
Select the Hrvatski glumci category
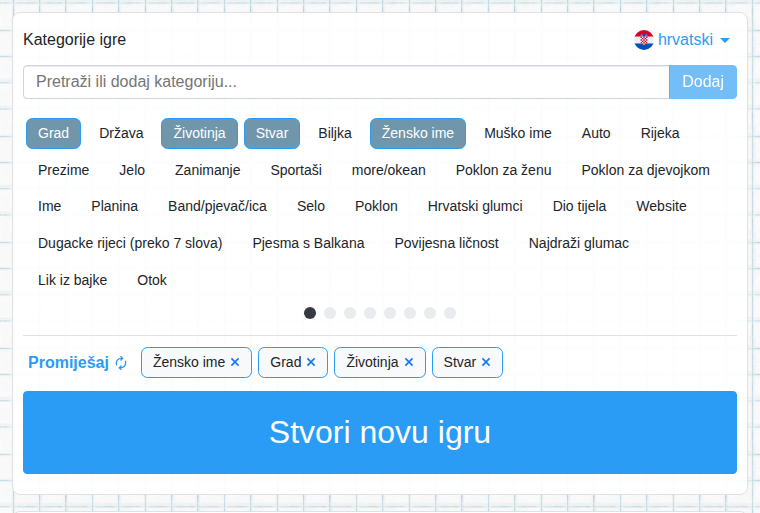[x=475, y=206]
